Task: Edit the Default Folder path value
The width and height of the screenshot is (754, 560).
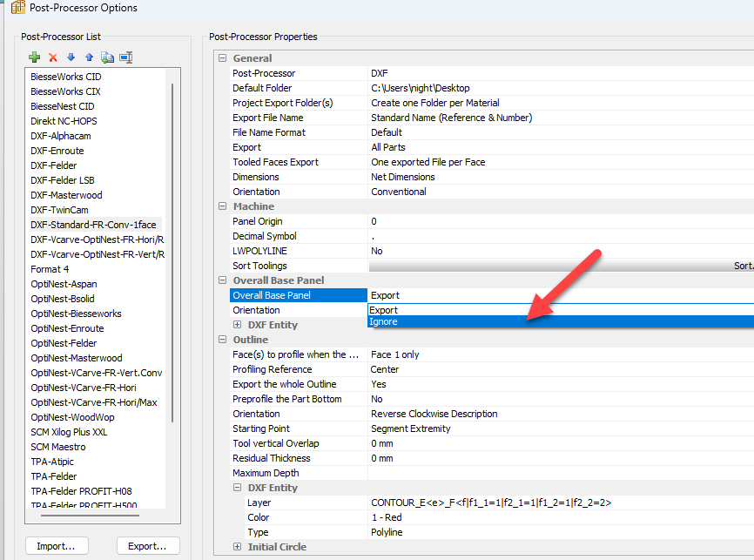Action: coord(421,88)
